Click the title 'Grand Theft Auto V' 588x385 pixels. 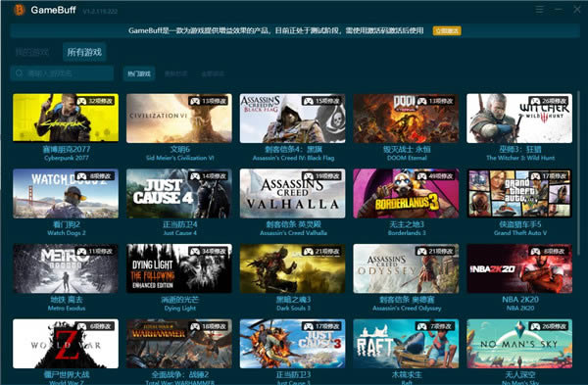520,233
